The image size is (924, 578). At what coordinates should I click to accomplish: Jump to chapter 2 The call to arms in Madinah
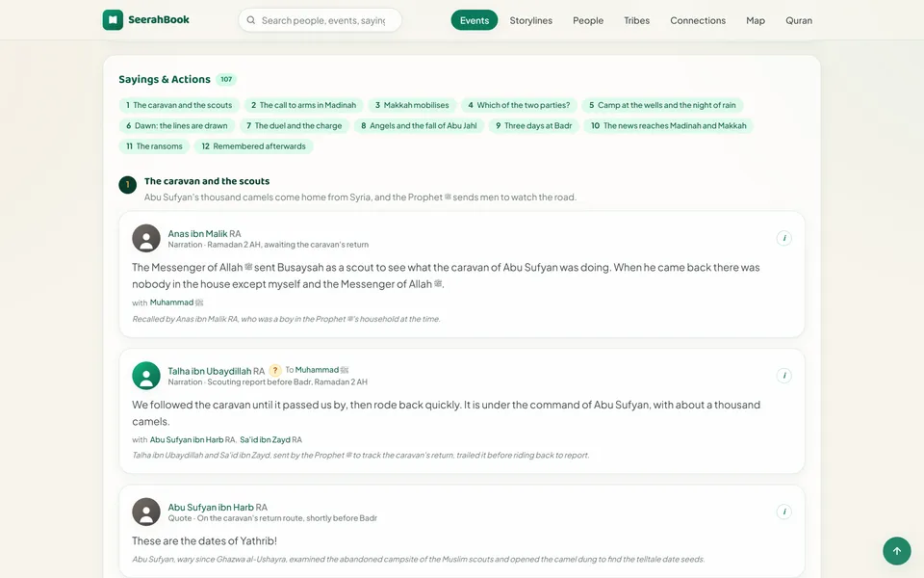pyautogui.click(x=303, y=105)
